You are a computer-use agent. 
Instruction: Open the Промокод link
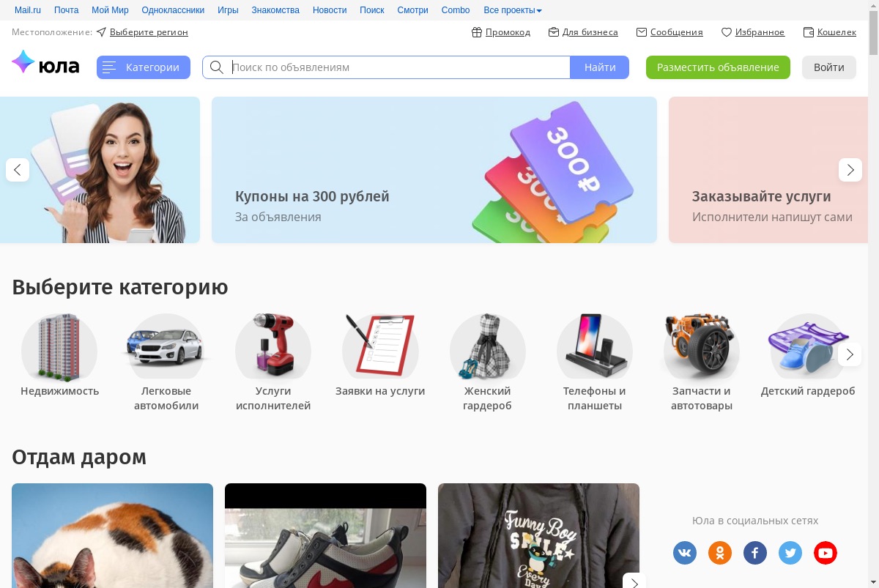click(508, 32)
